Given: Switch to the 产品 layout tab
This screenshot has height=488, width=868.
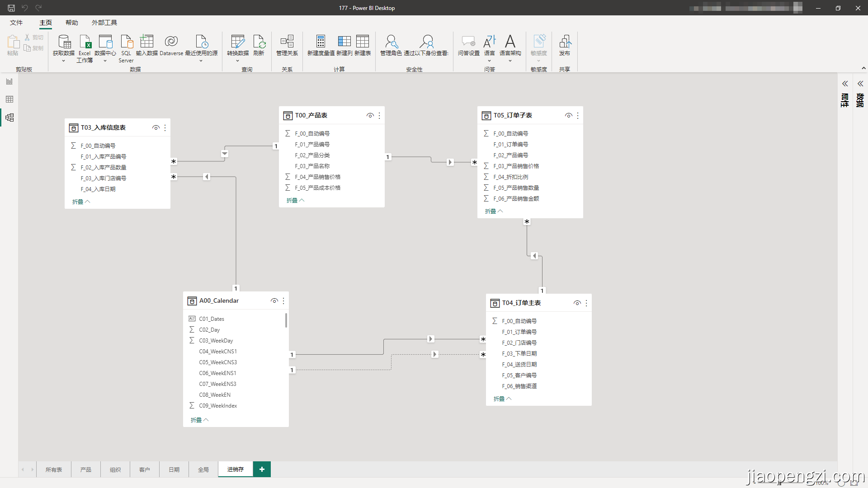Looking at the screenshot, I should 86,469.
